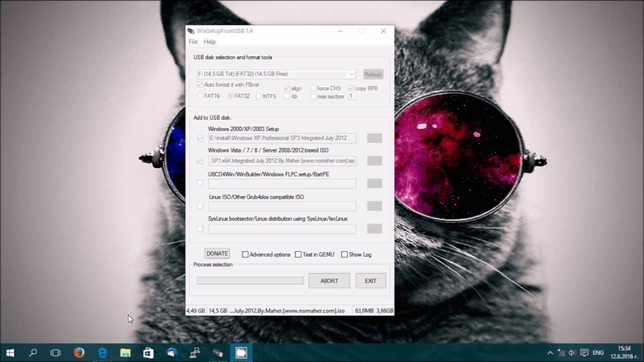Open the network status tray icon
644x362 pixels.
pyautogui.click(x=561, y=353)
